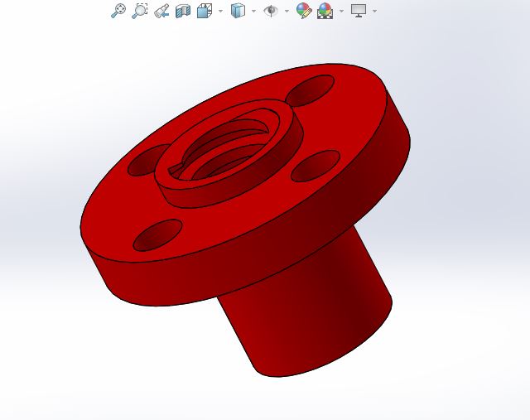Click the Display Style icon

(238, 11)
